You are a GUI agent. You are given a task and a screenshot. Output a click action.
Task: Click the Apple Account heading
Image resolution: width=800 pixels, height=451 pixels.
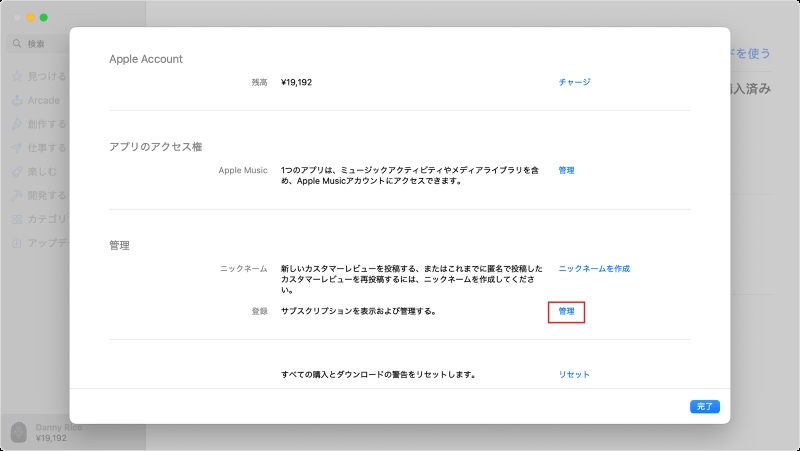click(x=146, y=59)
